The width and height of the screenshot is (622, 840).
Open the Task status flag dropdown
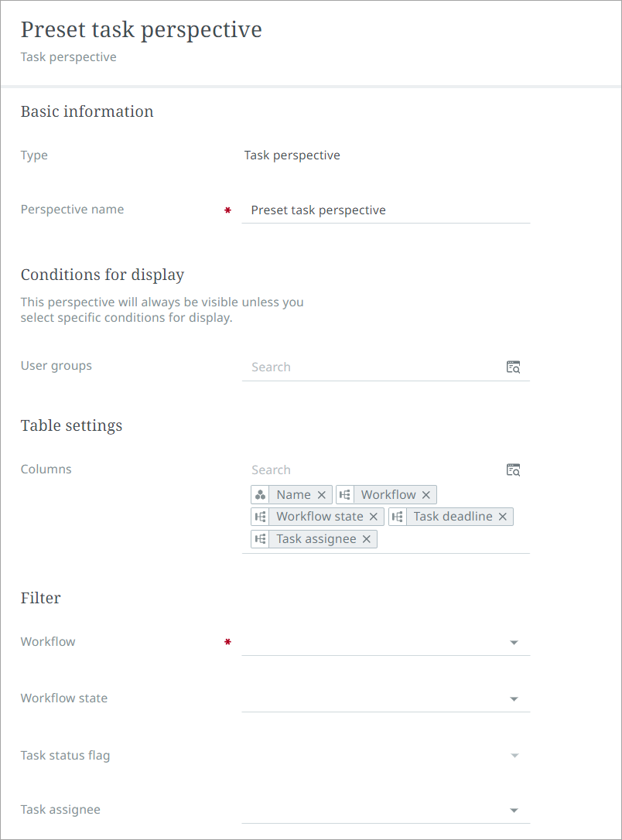(x=514, y=756)
